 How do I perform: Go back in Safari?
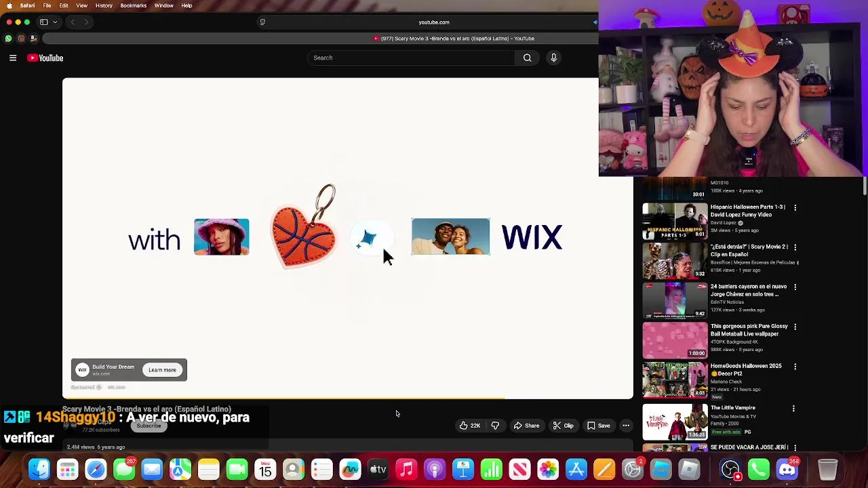[73, 22]
